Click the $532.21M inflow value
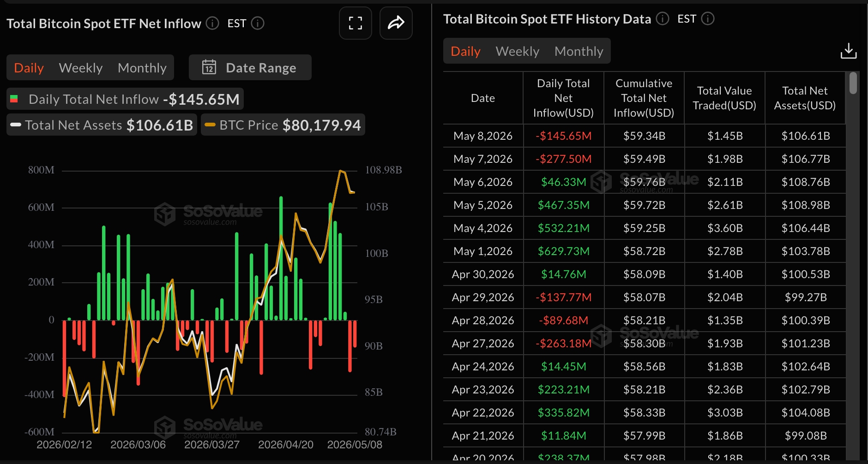This screenshot has width=868, height=464. (563, 228)
